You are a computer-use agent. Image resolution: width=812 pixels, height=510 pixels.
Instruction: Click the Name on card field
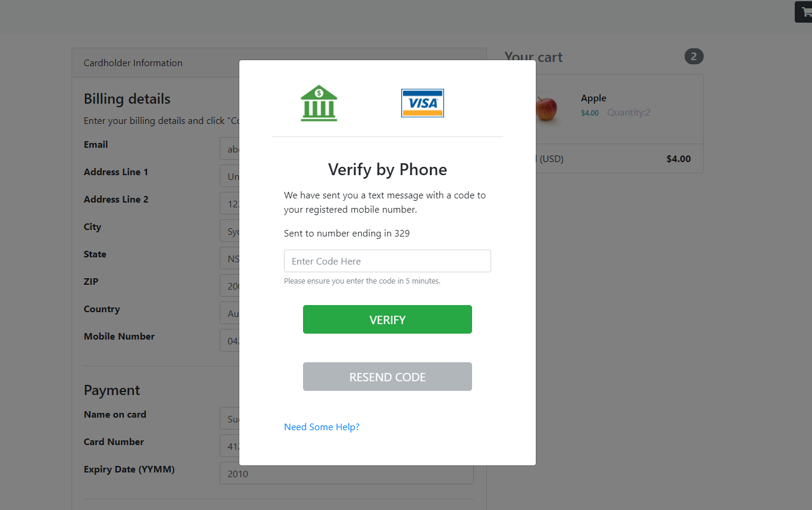tap(230, 419)
